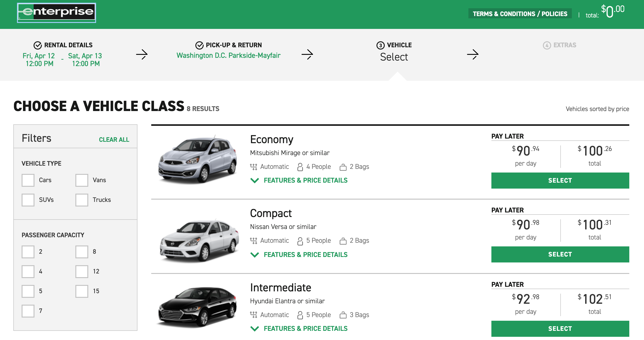Click the people capacity icon for the Compact car
644x340 pixels.
[x=299, y=240]
